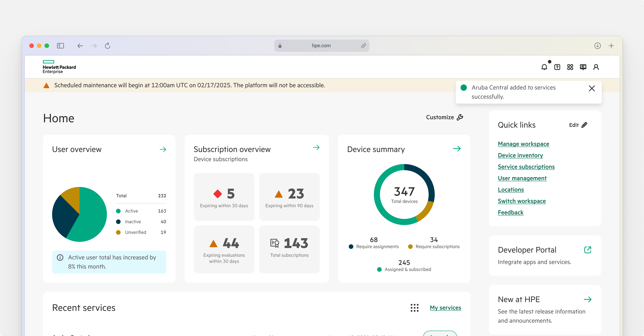
Task: Open the My services link
Action: 445,308
